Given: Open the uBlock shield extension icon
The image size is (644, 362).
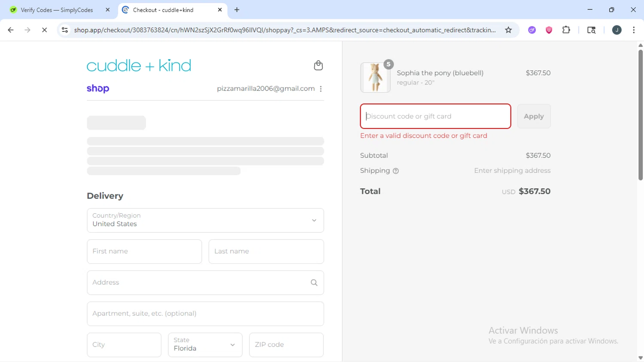Looking at the screenshot, I should [x=549, y=30].
